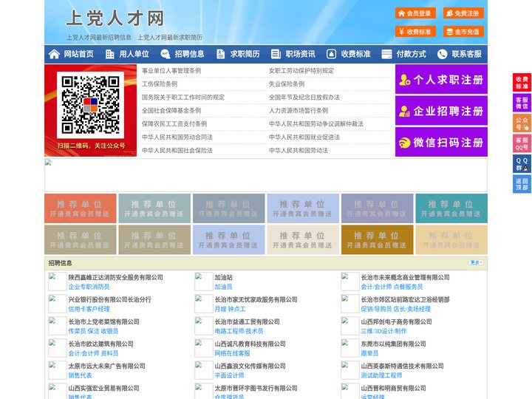Click the 更多 link in 招聘信息 header

pyautogui.click(x=476, y=262)
